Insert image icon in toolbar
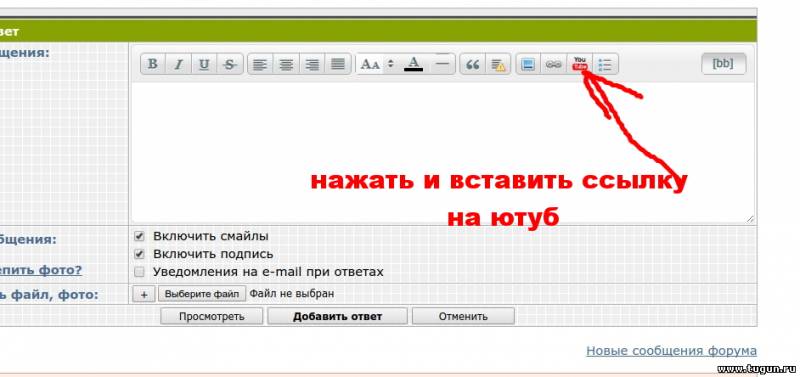The width and height of the screenshot is (800, 377). click(528, 65)
